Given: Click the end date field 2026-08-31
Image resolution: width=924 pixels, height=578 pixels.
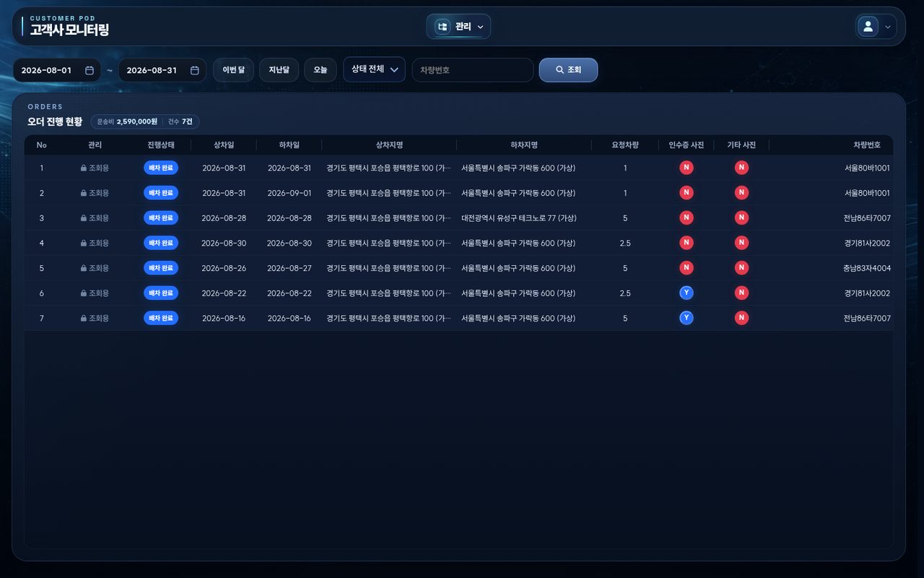Looking at the screenshot, I should pyautogui.click(x=162, y=70).
